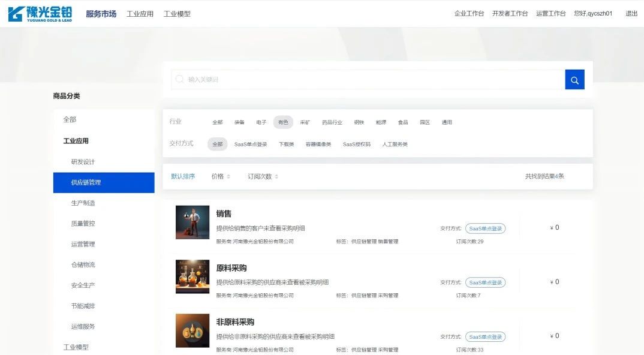Choose the 钢铁 industry filter
The height and width of the screenshot is (355, 644).
tap(359, 122)
